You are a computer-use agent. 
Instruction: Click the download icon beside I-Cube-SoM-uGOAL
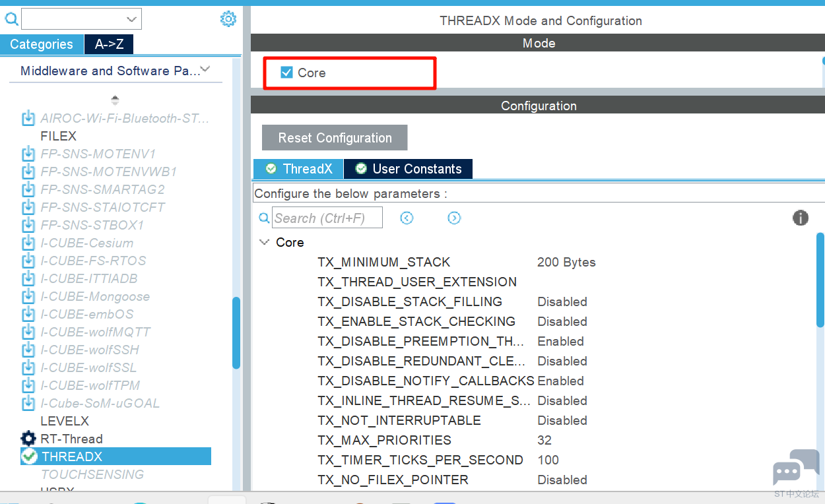pos(28,404)
